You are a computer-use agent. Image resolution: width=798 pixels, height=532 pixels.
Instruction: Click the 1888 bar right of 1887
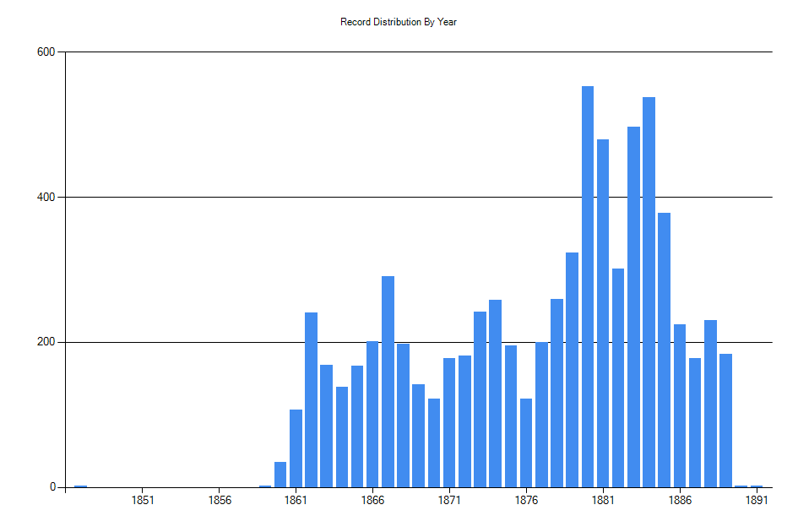click(710, 404)
